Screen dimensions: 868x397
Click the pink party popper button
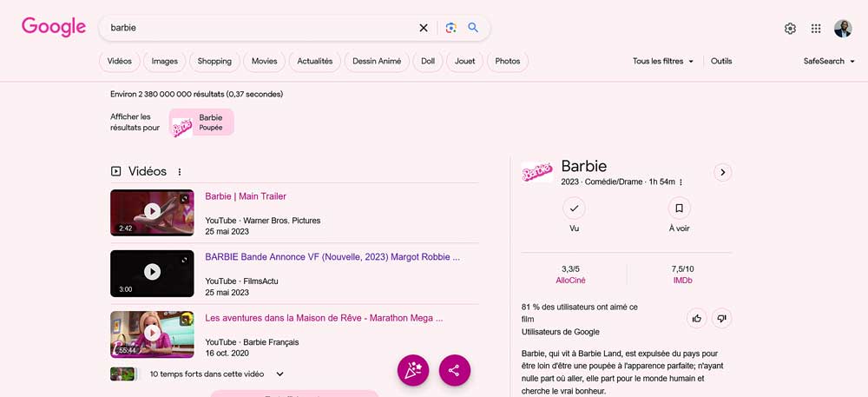[413, 370]
